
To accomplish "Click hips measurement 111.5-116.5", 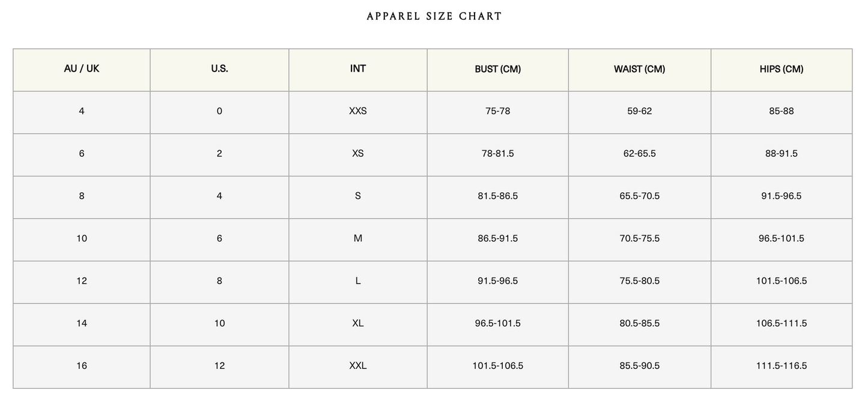I will pos(781,366).
